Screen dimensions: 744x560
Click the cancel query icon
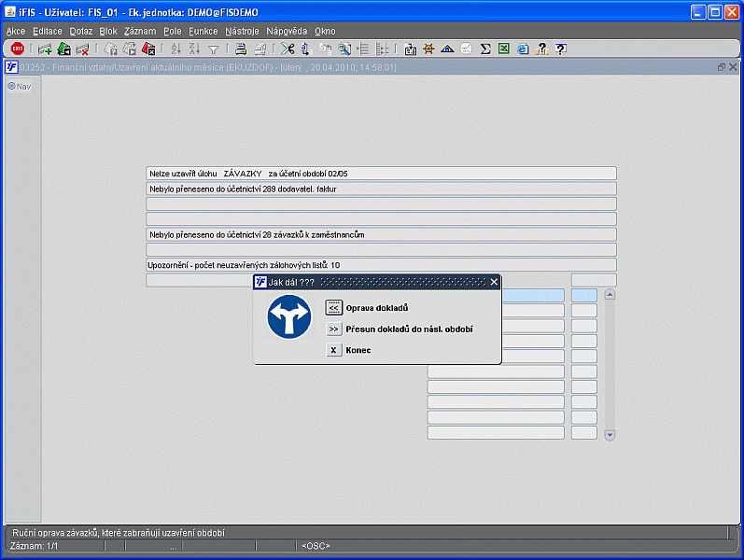(x=148, y=49)
